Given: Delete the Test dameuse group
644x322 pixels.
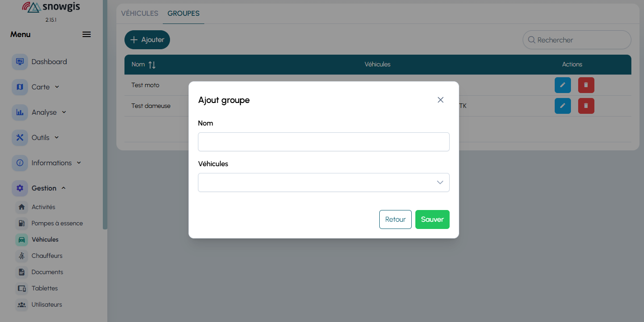Looking at the screenshot, I should [x=586, y=106].
